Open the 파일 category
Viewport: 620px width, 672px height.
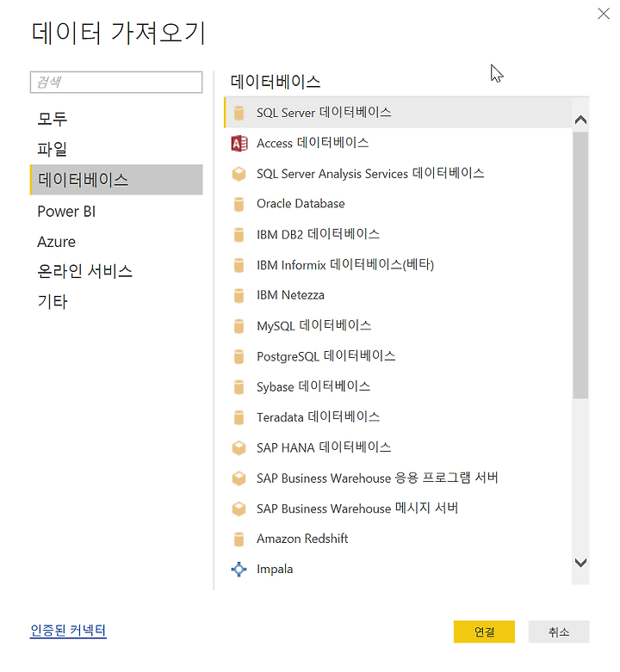pos(116,149)
